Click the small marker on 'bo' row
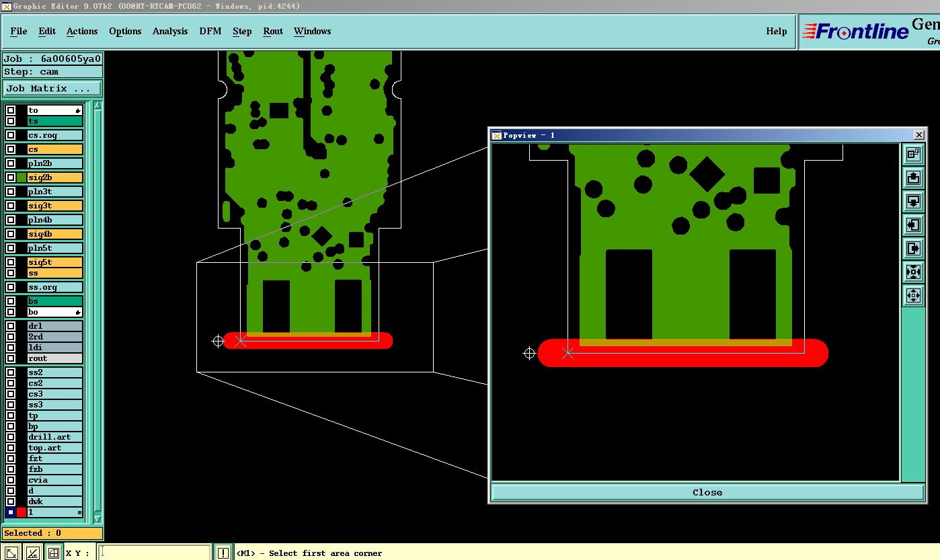The width and height of the screenshot is (940, 560). coord(78,312)
